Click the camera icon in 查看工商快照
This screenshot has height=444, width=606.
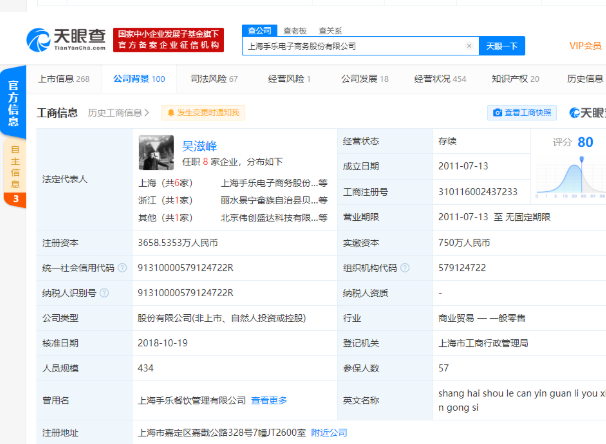(x=497, y=112)
